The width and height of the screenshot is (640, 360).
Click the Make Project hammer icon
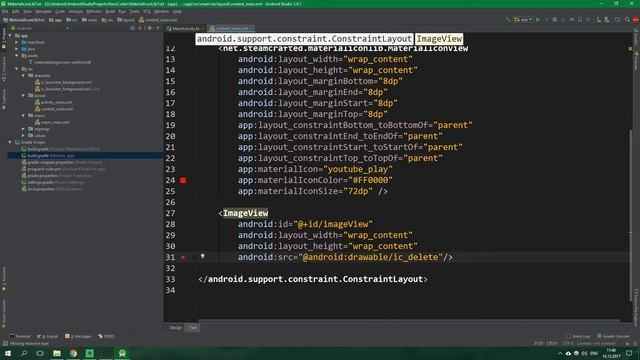click(508, 20)
